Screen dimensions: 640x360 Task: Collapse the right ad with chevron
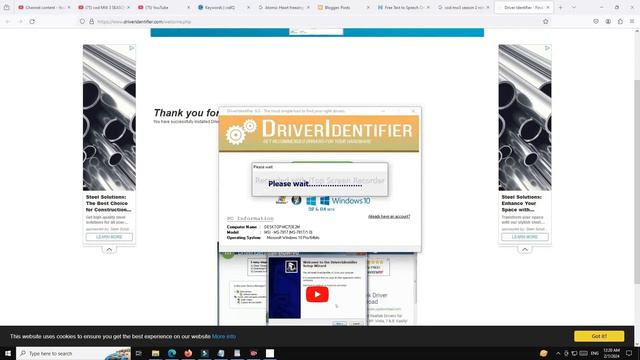(524, 249)
